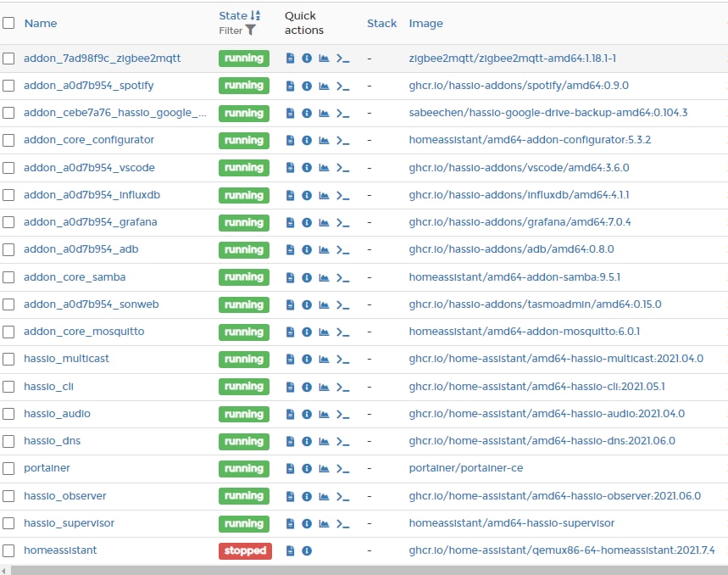
Task: Check the homeassistant row checkbox
Action: pyautogui.click(x=8, y=551)
